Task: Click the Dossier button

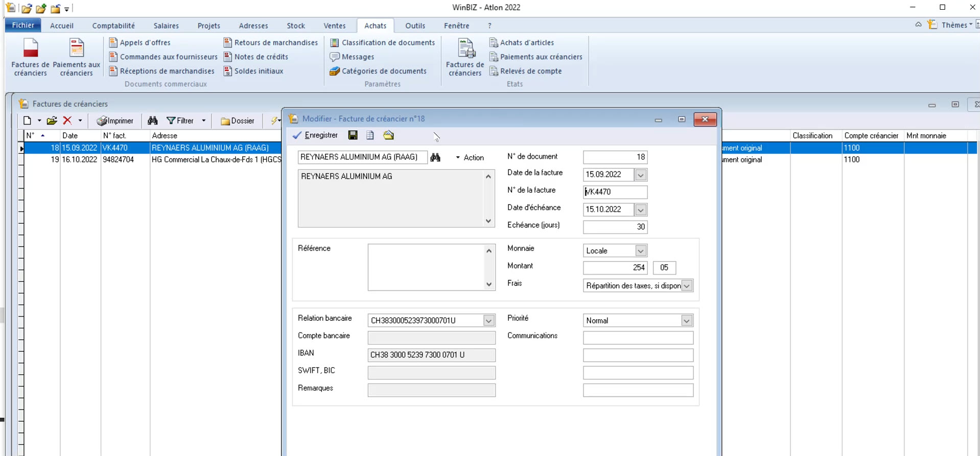Action: [x=238, y=121]
